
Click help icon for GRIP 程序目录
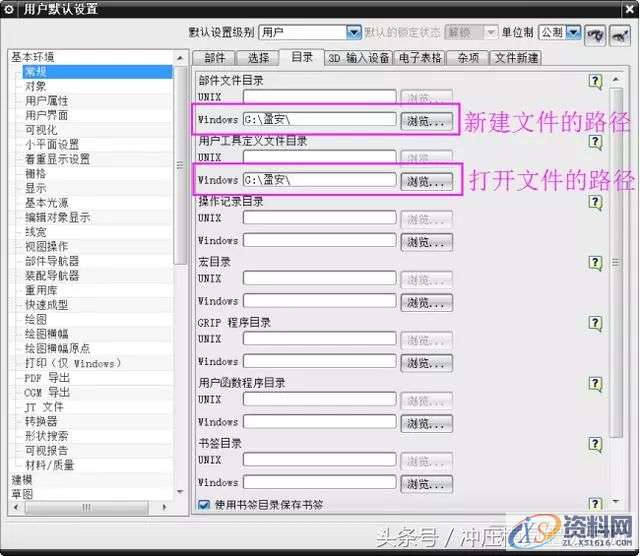[595, 323]
